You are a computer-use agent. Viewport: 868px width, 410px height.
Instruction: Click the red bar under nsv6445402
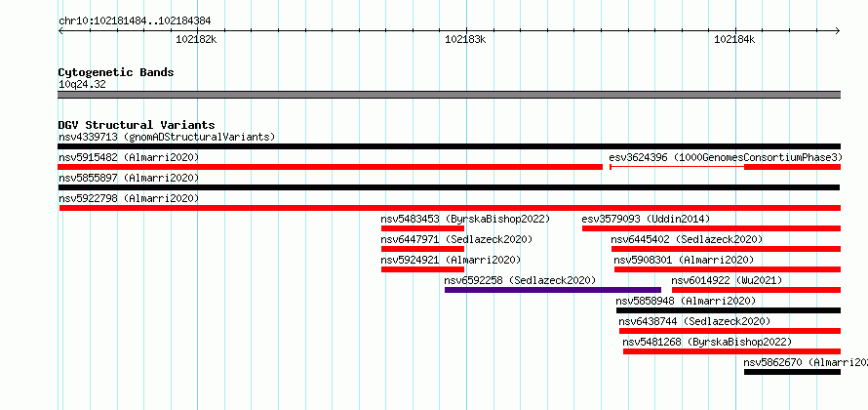tap(726, 249)
